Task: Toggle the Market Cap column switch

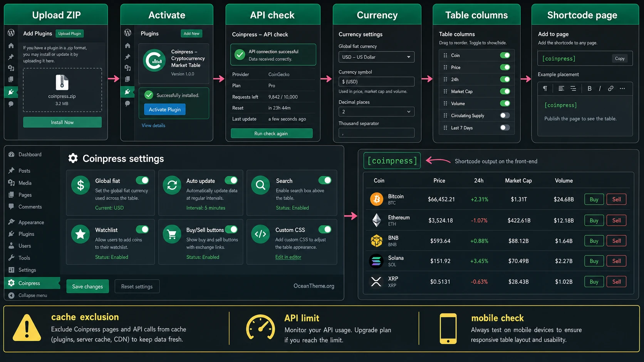Action: 505,91
